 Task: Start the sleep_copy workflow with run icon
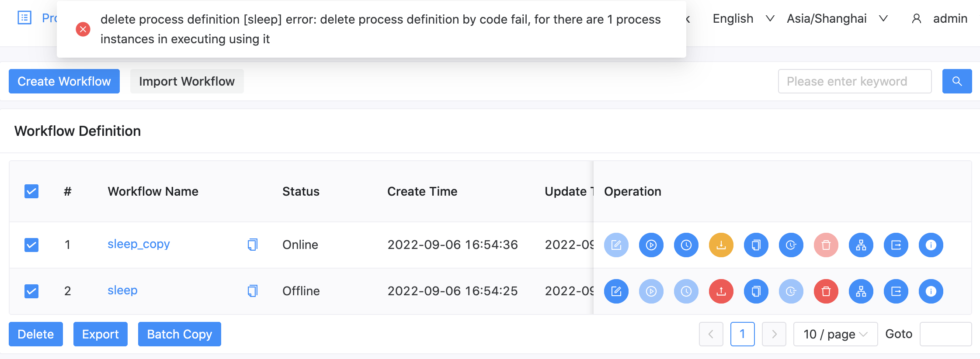pos(651,245)
